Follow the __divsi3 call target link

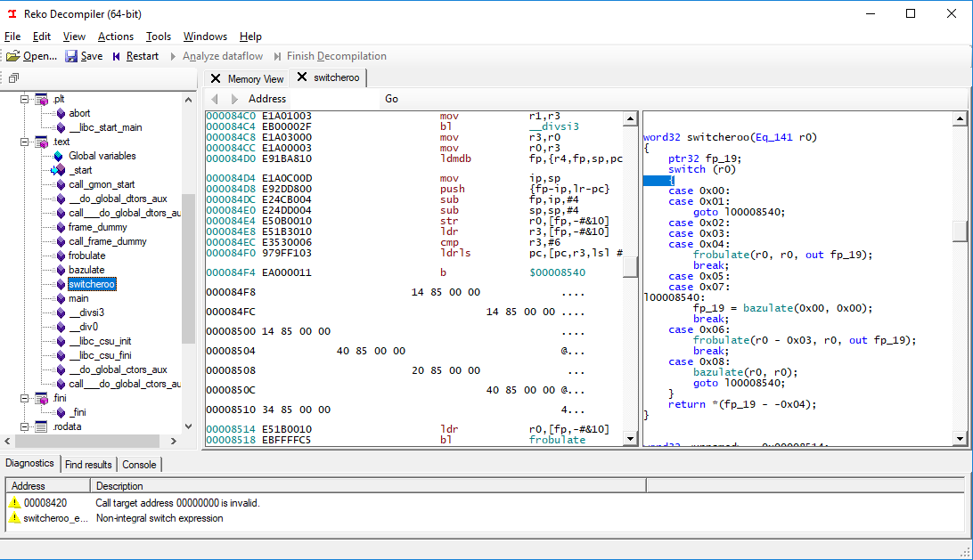tap(553, 126)
